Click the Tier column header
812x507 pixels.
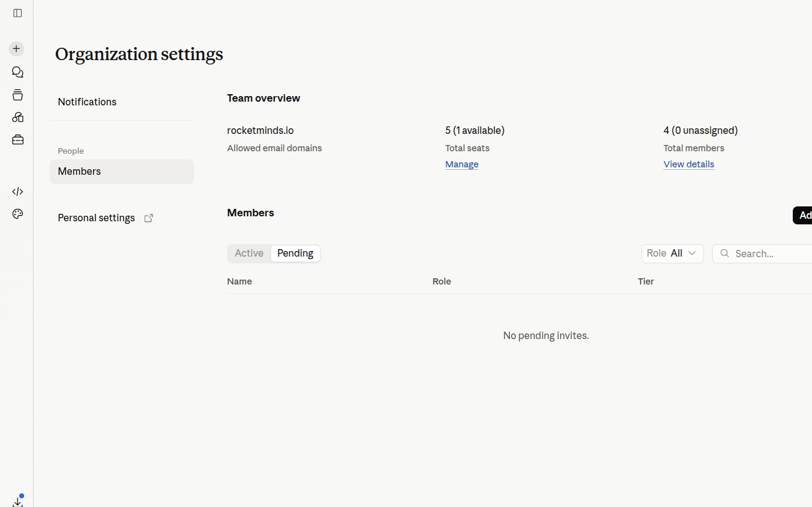646,281
